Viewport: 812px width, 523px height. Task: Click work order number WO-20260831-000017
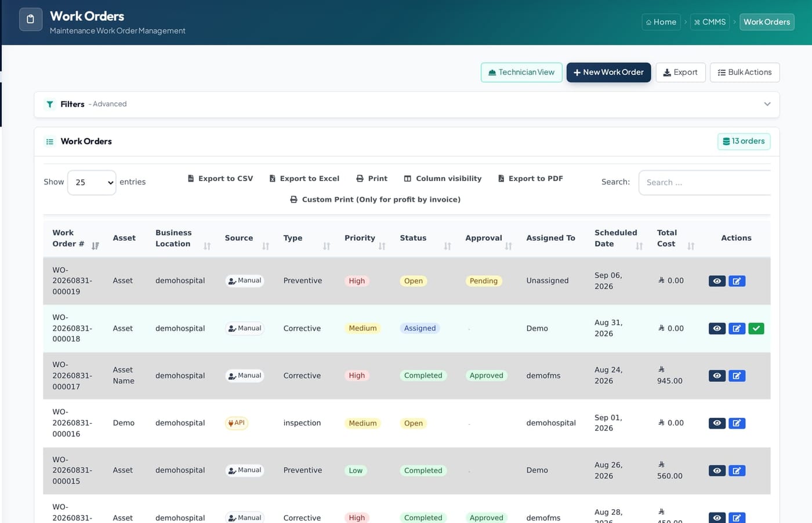click(x=72, y=376)
